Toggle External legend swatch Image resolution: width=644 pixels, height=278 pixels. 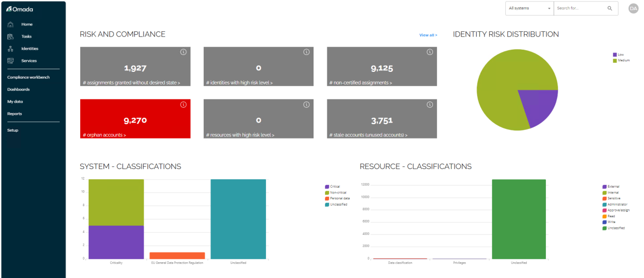(x=604, y=187)
